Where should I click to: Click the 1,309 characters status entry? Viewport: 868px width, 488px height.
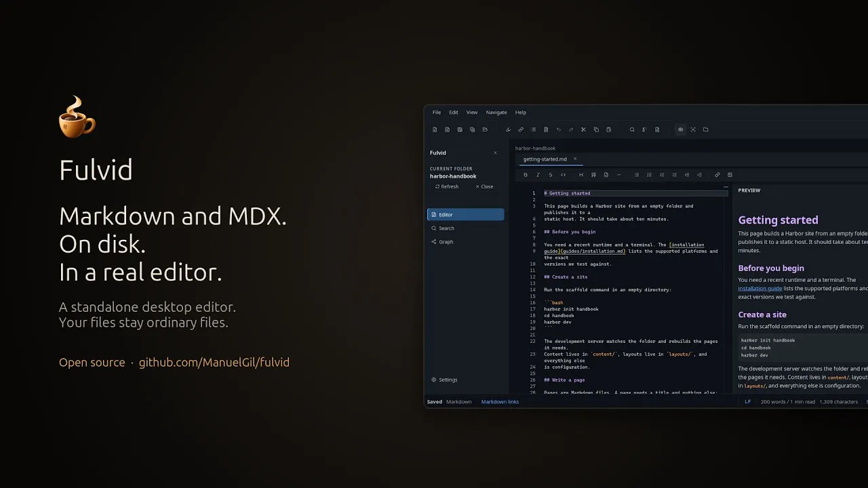tap(839, 402)
